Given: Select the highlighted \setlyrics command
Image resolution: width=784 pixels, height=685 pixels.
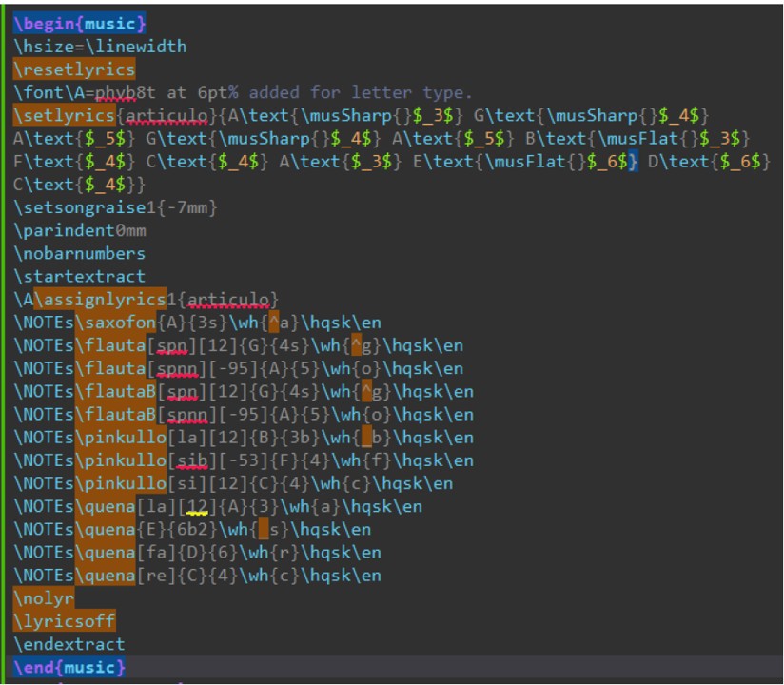Looking at the screenshot, I should pyautogui.click(x=66, y=115).
